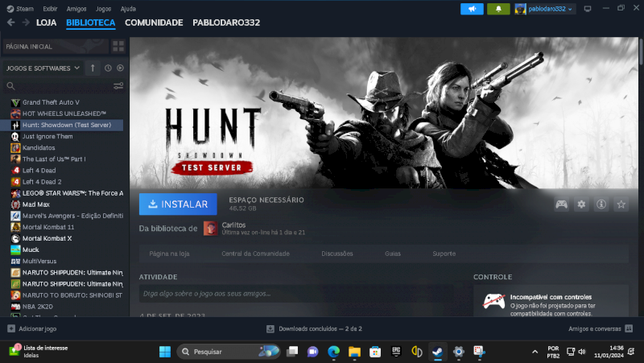Show hidden tray icons chevron

click(535, 352)
